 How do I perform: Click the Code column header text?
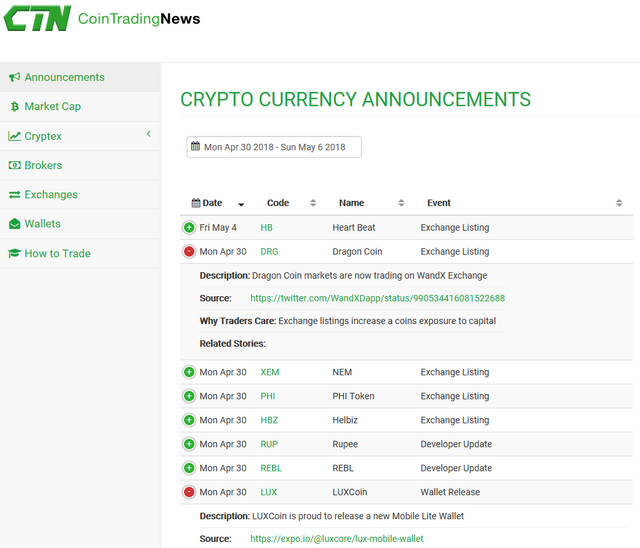point(278,203)
